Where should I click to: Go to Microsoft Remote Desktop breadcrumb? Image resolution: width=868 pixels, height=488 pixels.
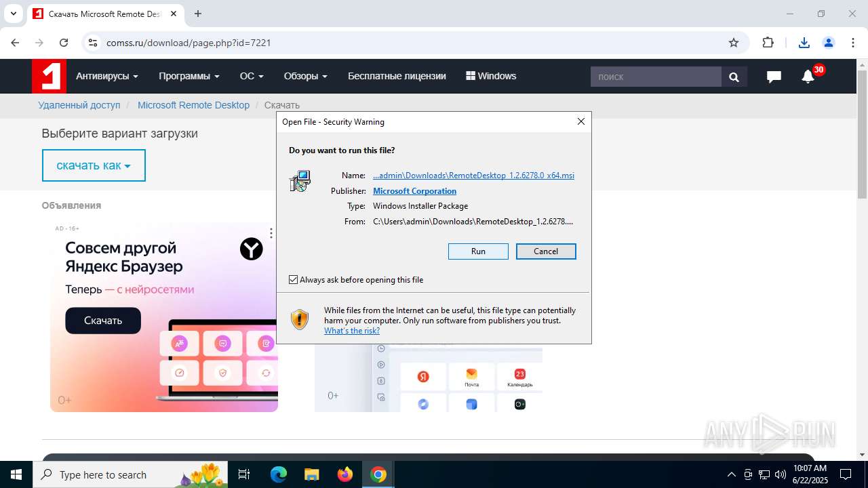[193, 105]
